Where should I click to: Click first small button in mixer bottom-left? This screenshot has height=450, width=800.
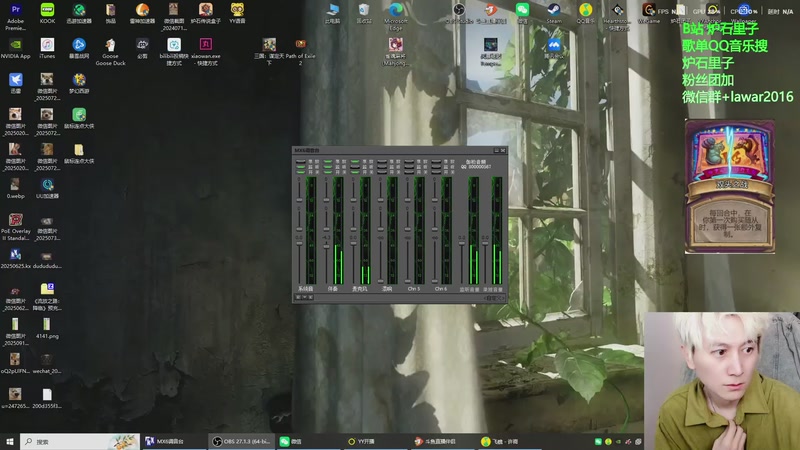click(x=298, y=297)
